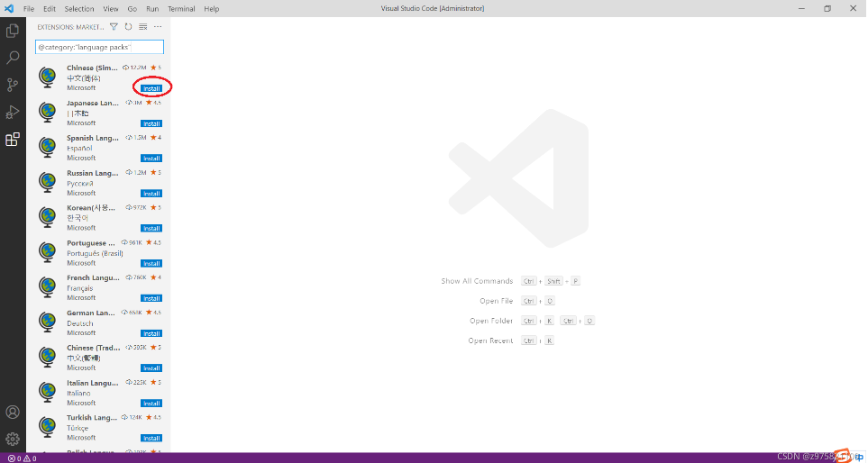Click the extensions search input field
Image resolution: width=868 pixels, height=463 pixels.
tap(100, 47)
